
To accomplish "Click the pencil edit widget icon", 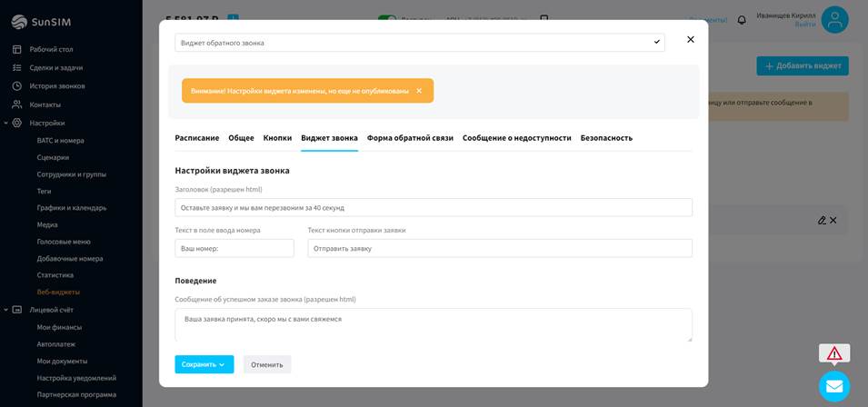I will [x=822, y=220].
